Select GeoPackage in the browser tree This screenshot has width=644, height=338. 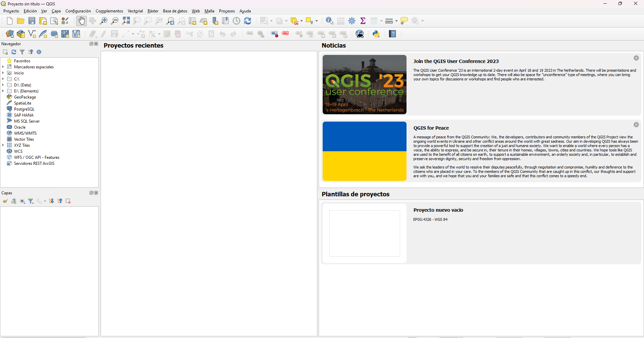click(25, 97)
